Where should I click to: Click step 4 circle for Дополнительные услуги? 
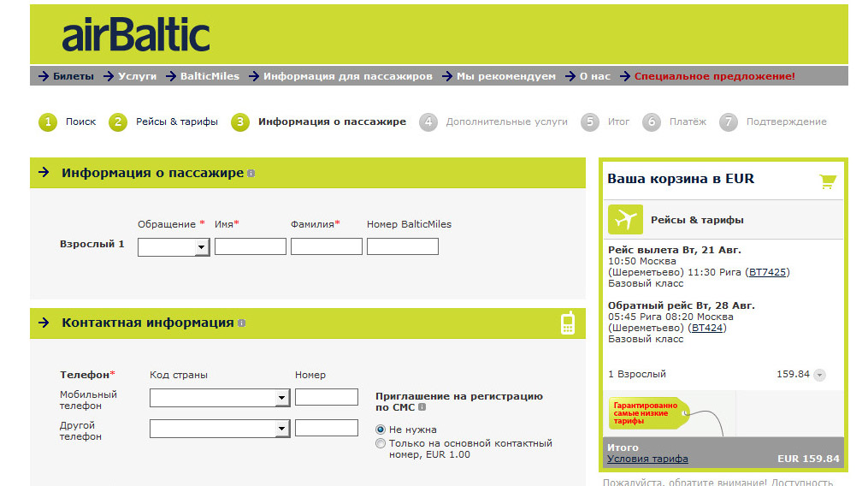[x=428, y=121]
